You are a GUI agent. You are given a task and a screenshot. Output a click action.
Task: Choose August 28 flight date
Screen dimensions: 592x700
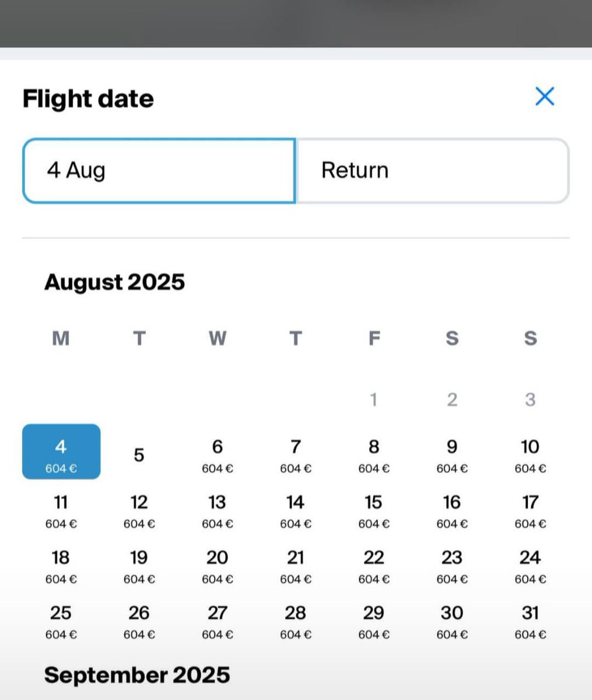(x=296, y=622)
